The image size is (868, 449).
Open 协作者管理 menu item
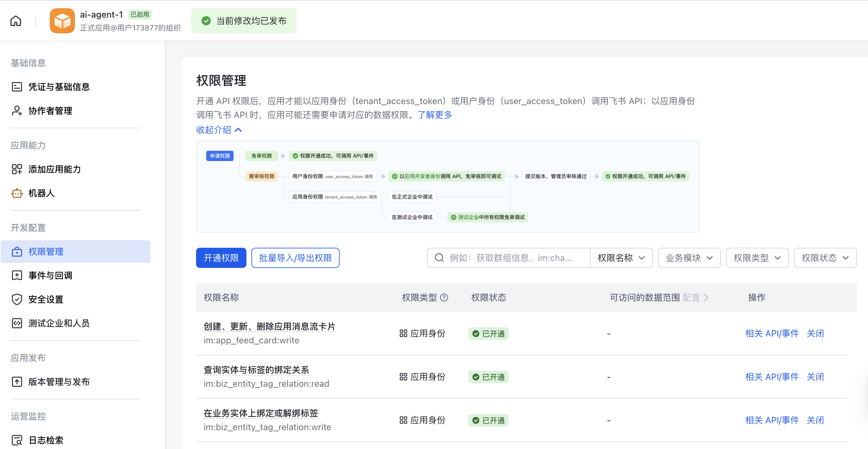click(x=76, y=111)
